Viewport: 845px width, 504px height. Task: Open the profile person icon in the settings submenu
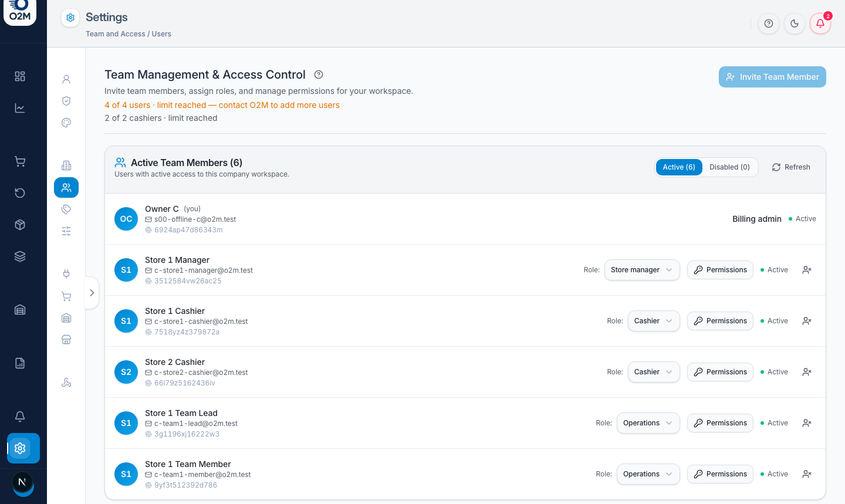coord(66,79)
